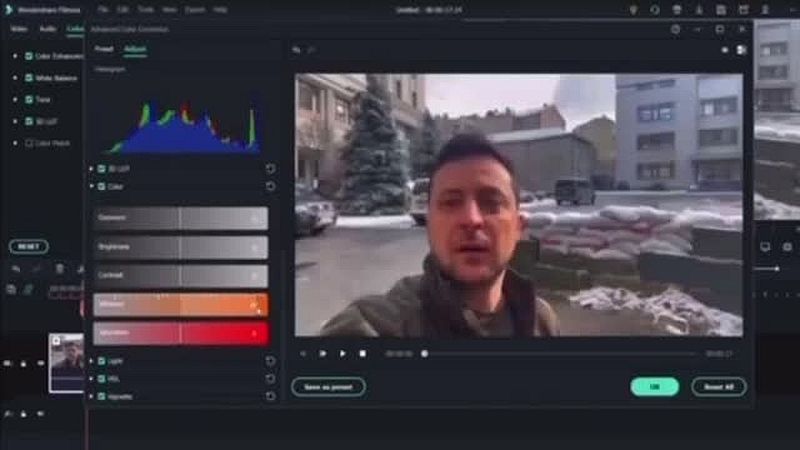Reset the 3D LUT section in dialog
This screenshot has width=800, height=450.
point(270,168)
